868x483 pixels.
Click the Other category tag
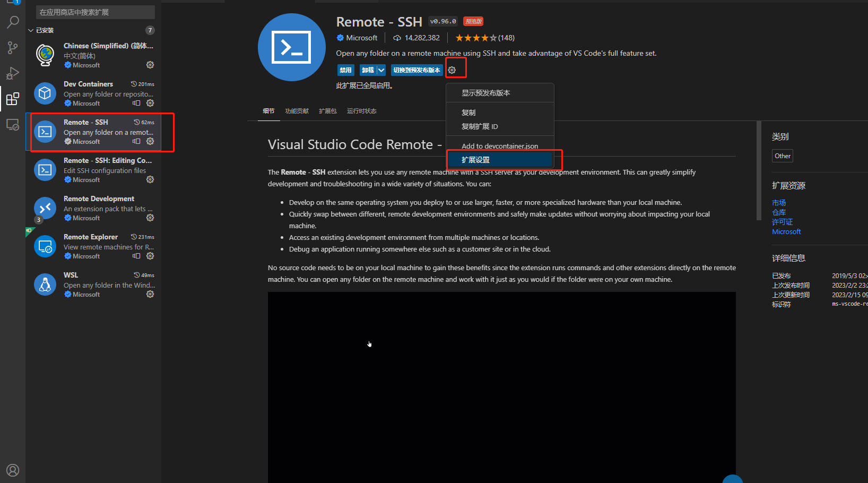783,156
